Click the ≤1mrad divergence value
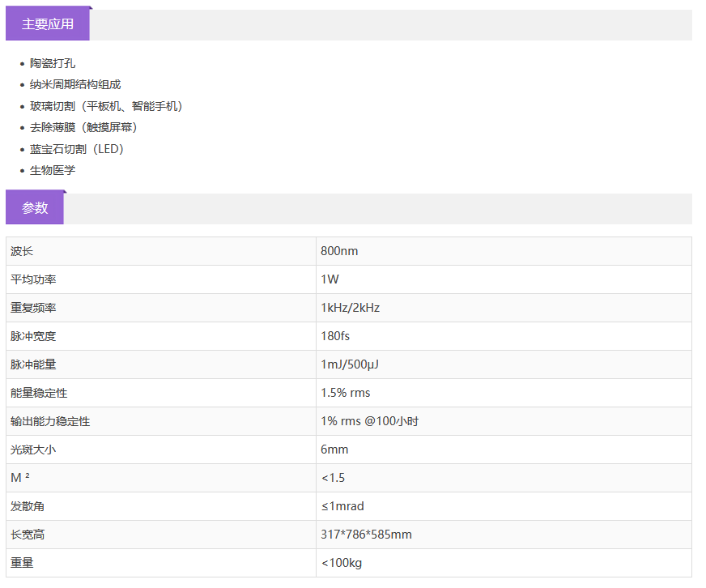706x588 pixels. point(342,506)
